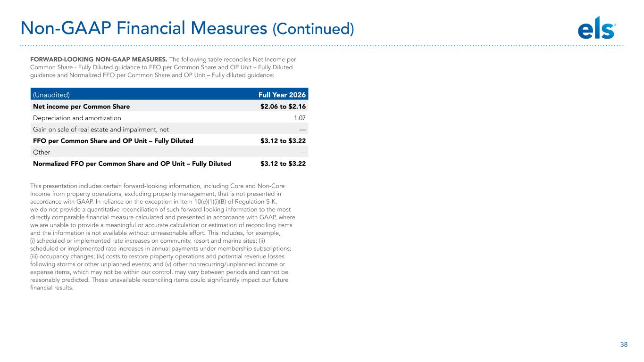Click the '$2.06 to $2.16' value
This screenshot has width=644, height=362.
tap(283, 107)
